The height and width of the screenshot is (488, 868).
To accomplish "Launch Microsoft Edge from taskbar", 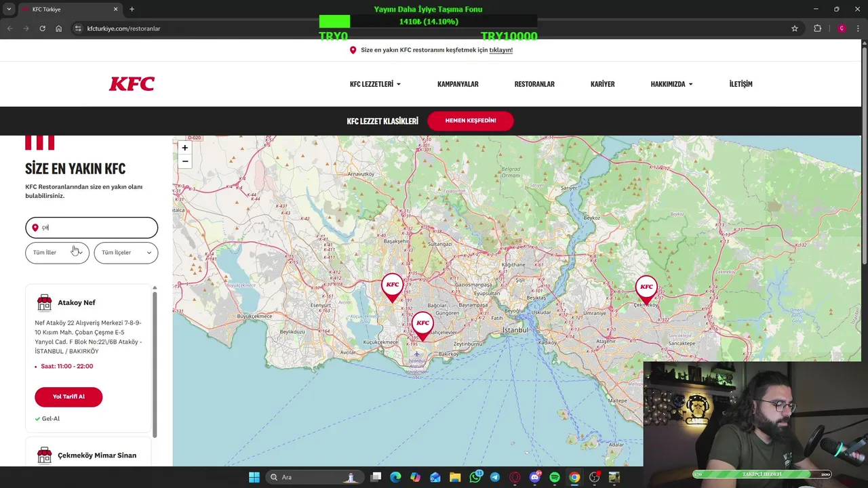I will 395,477.
